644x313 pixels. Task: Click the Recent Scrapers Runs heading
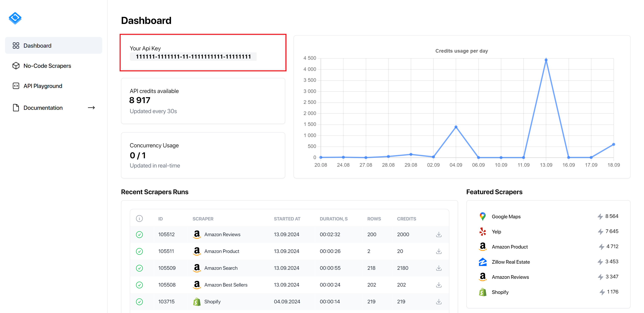point(154,192)
